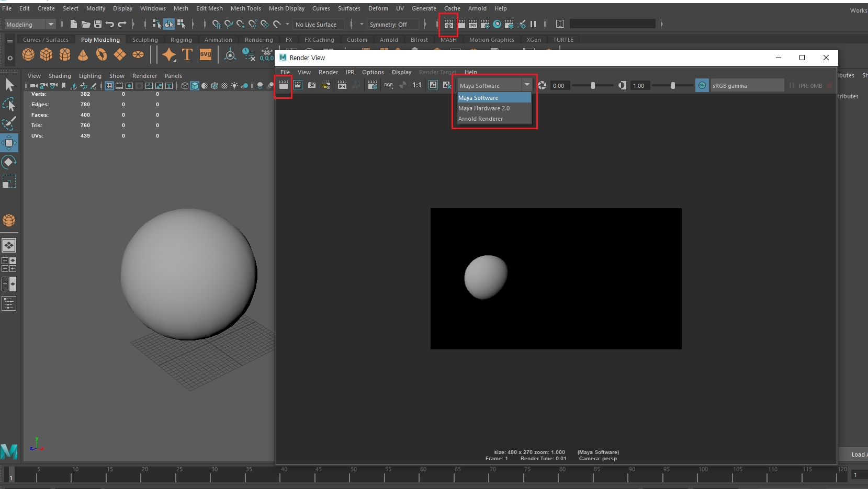Screen dimensions: 868x489
Task: Open the Display menu in Render View
Action: pyautogui.click(x=401, y=72)
